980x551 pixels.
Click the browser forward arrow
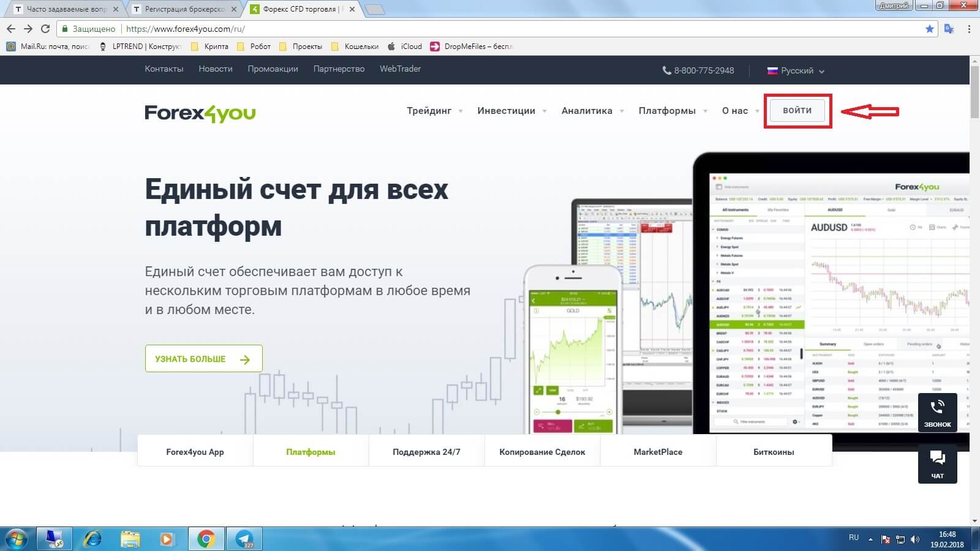(x=28, y=29)
